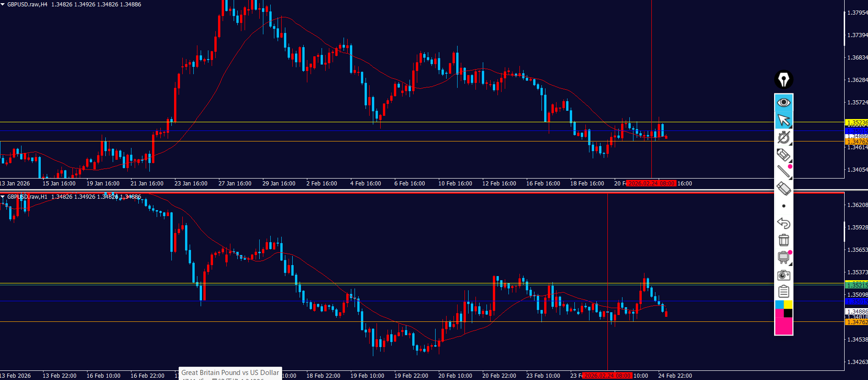The image size is (868, 380).
Task: Select the arrow cursor tool
Action: pyautogui.click(x=783, y=120)
